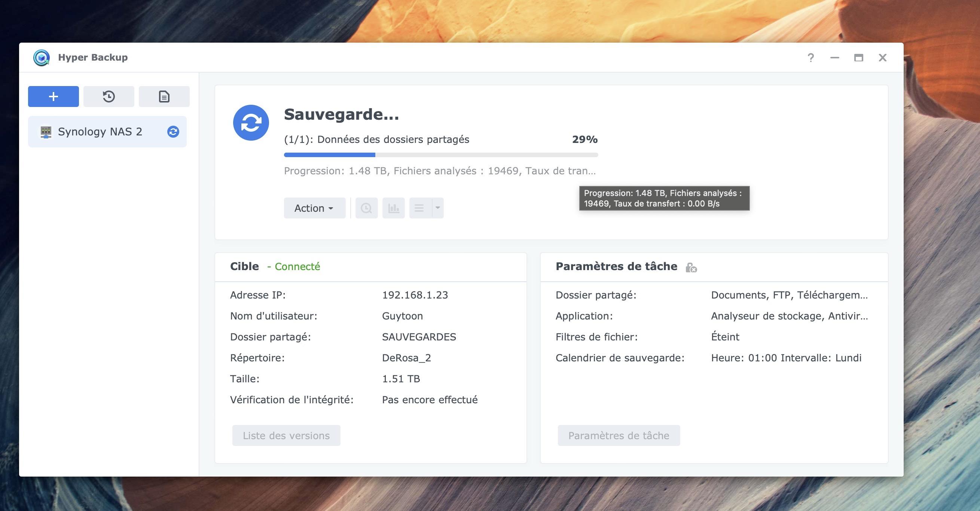Screen dimensions: 980x511
Task: Click the Paramètres de tâche button
Action: point(619,435)
